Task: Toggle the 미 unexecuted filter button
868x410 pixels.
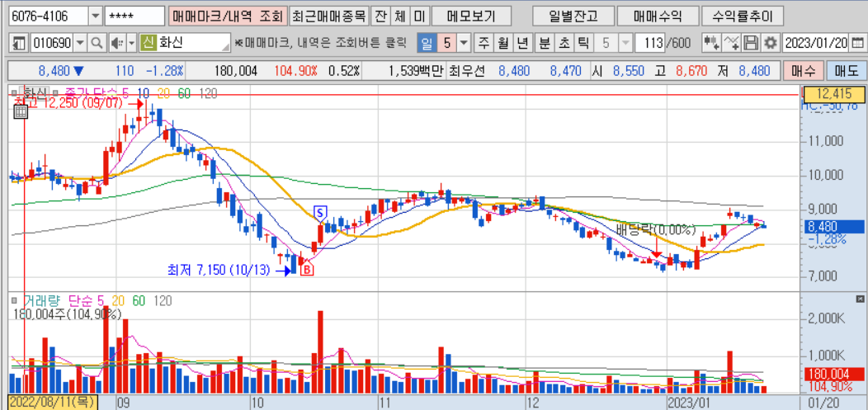Action: pyautogui.click(x=418, y=16)
